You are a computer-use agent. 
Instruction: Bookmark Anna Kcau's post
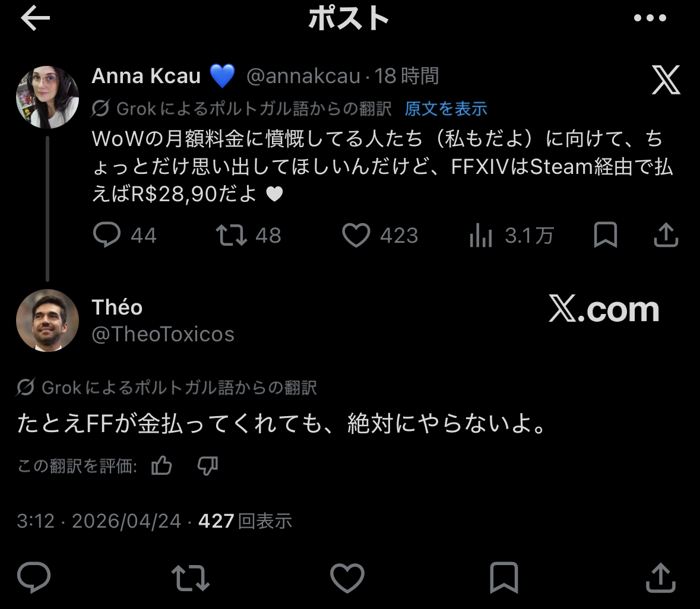click(606, 236)
